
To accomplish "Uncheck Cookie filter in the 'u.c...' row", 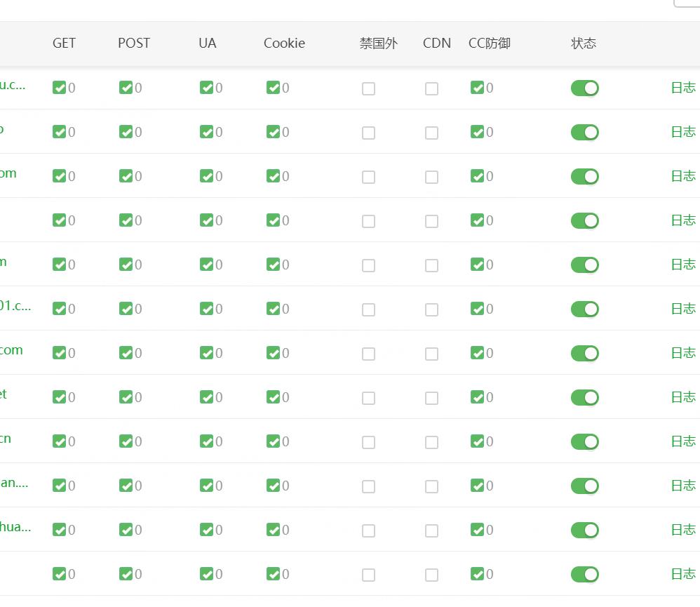I will click(274, 88).
